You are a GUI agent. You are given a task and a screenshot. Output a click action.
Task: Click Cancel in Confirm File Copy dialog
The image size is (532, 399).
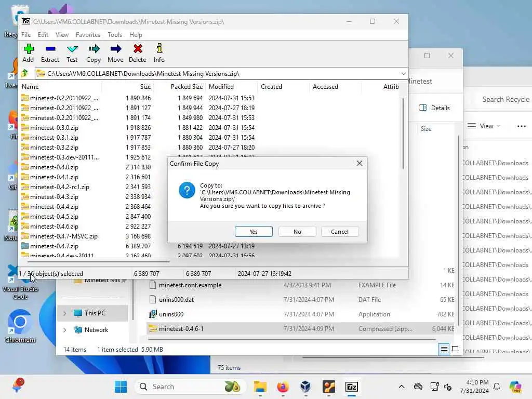coord(340,231)
